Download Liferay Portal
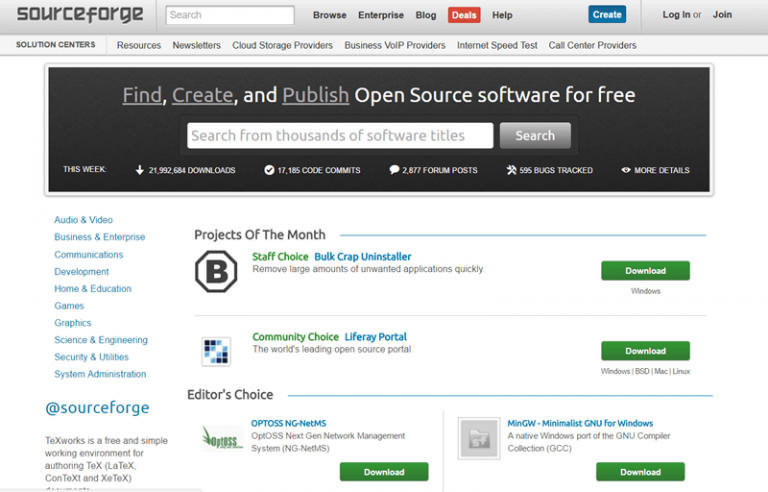The image size is (768, 492). (645, 351)
